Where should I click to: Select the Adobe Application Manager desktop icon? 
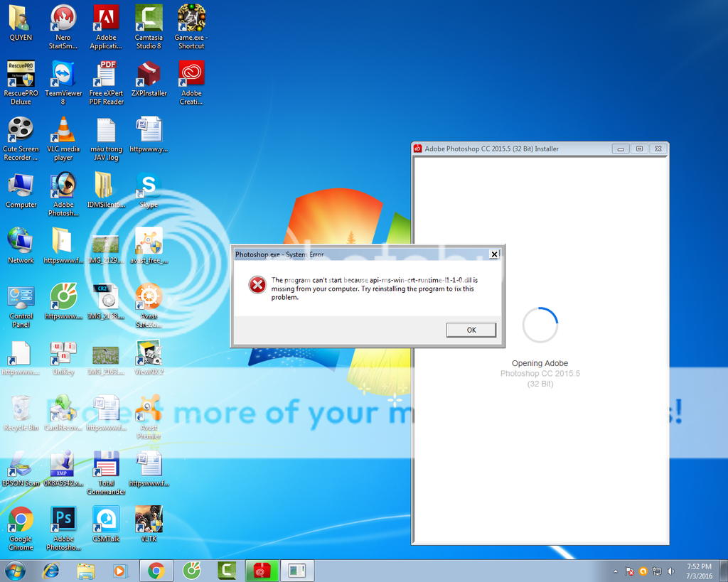(x=106, y=27)
